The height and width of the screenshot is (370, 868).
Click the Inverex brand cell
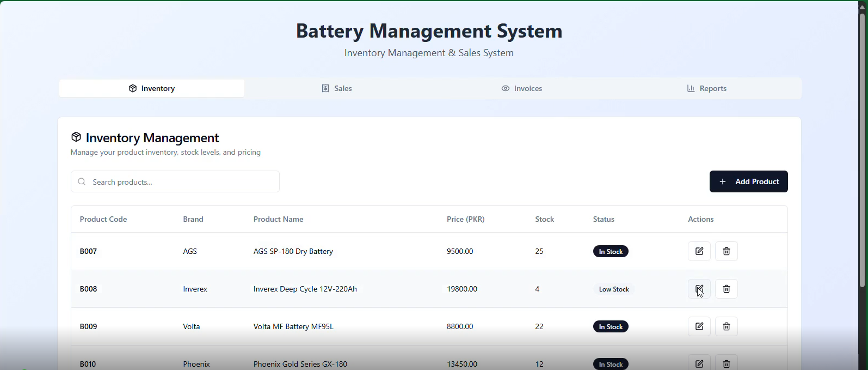coord(195,289)
